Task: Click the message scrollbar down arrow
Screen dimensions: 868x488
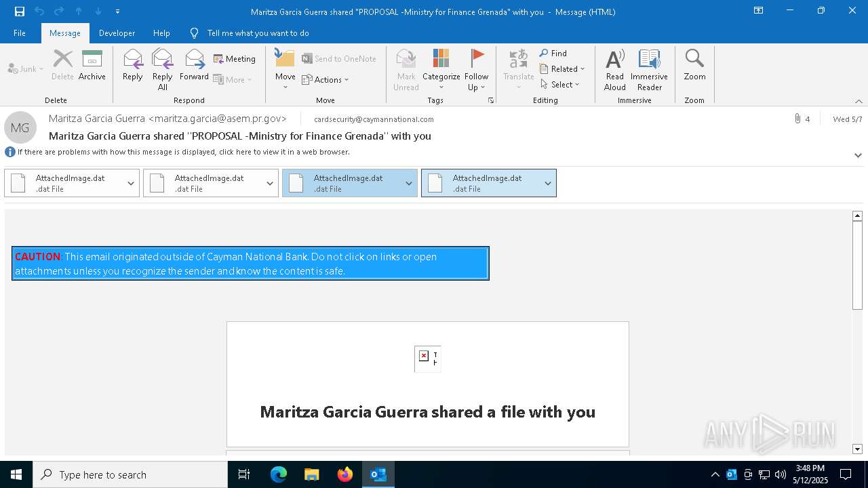Action: coord(857,449)
